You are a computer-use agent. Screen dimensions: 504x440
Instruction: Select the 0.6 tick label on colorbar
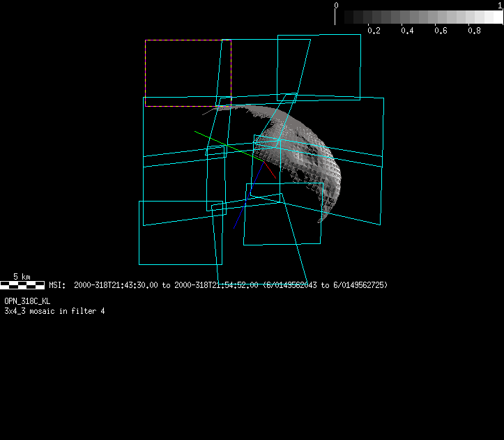(441, 31)
